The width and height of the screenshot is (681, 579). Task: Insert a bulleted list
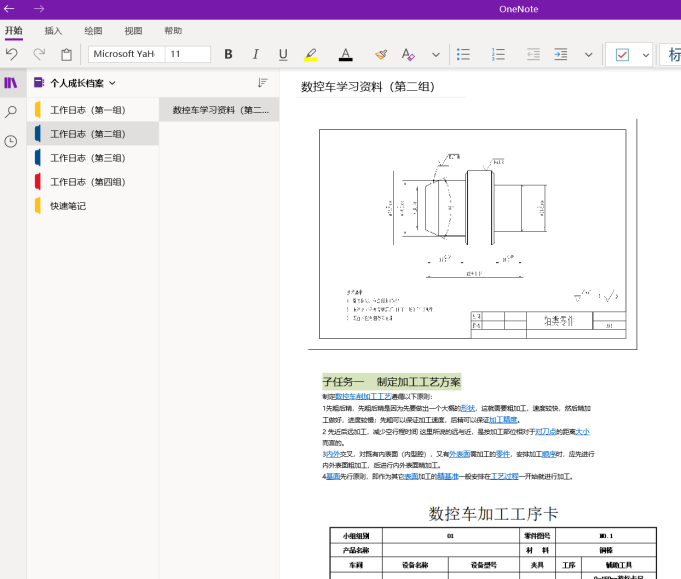[x=463, y=54]
